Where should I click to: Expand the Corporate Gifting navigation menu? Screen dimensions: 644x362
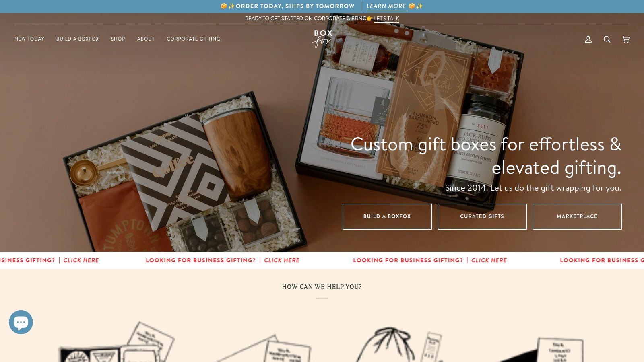coord(194,39)
